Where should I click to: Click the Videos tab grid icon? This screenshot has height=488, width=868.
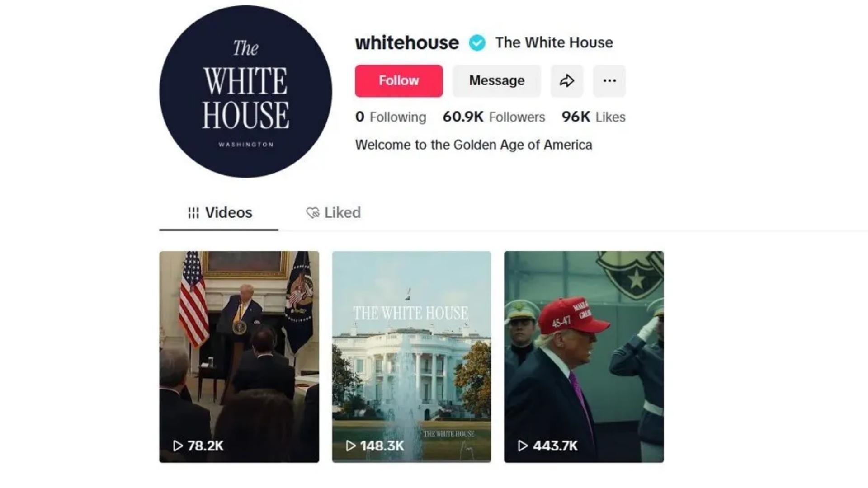click(193, 213)
